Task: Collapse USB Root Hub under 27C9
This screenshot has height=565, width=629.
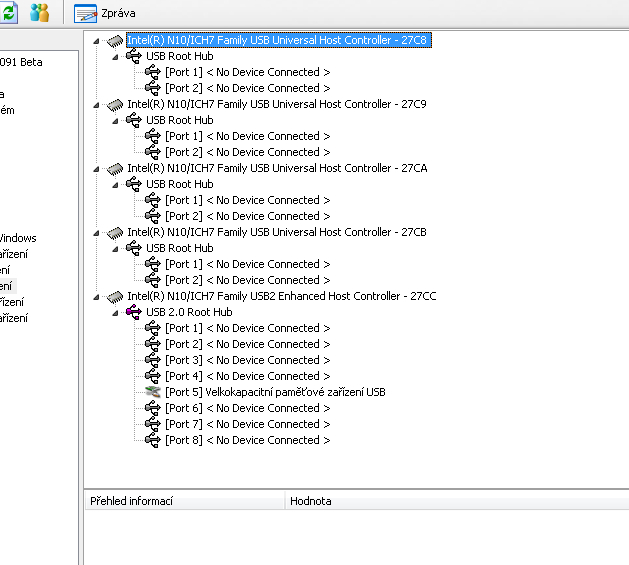Action: pyautogui.click(x=115, y=121)
